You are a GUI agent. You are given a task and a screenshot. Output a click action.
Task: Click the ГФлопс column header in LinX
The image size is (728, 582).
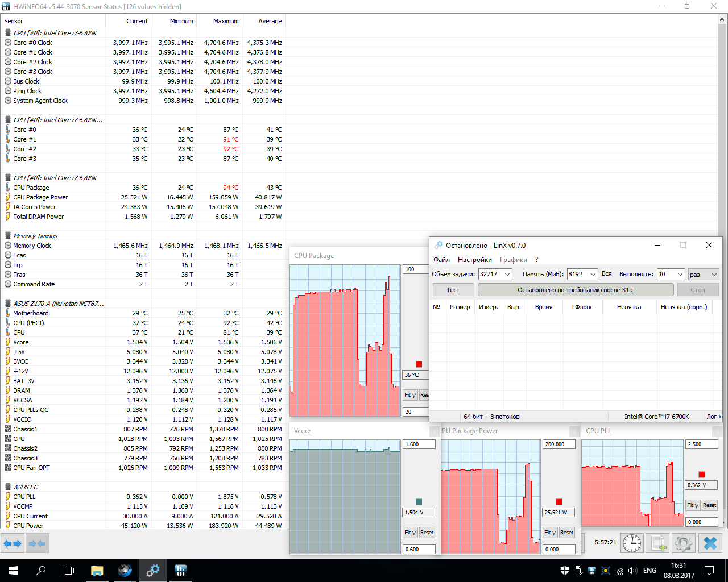pyautogui.click(x=582, y=307)
